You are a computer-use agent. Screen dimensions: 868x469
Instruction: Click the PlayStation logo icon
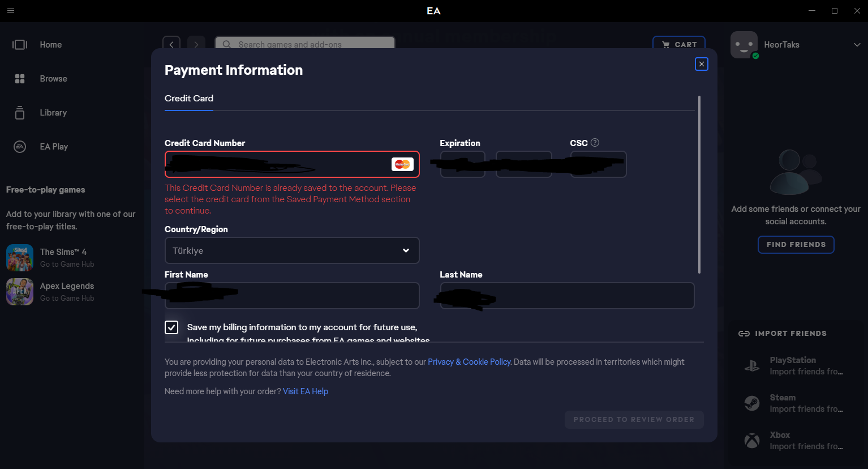click(752, 366)
